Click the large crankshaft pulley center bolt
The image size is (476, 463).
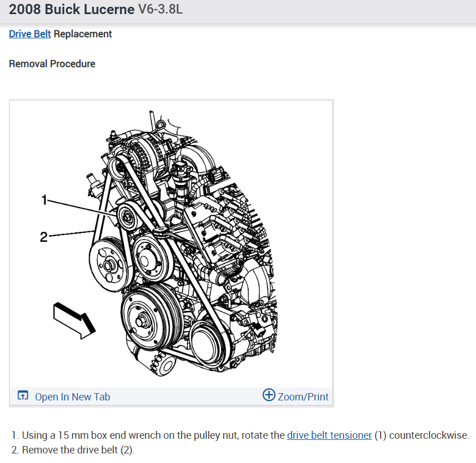141,321
